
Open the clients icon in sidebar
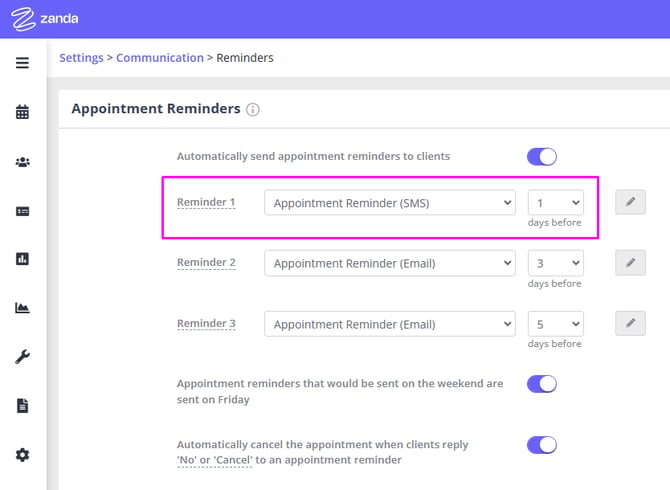click(22, 161)
